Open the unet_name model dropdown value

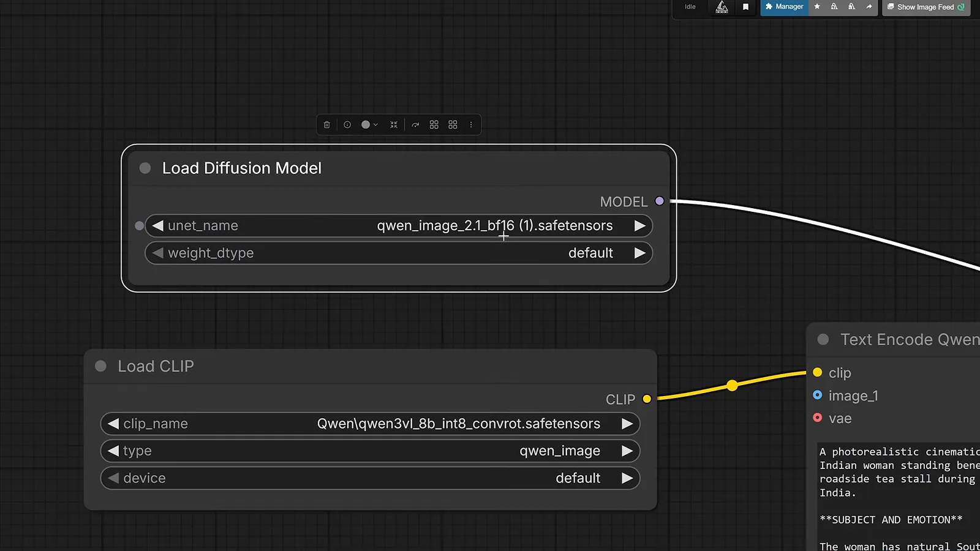pos(495,226)
